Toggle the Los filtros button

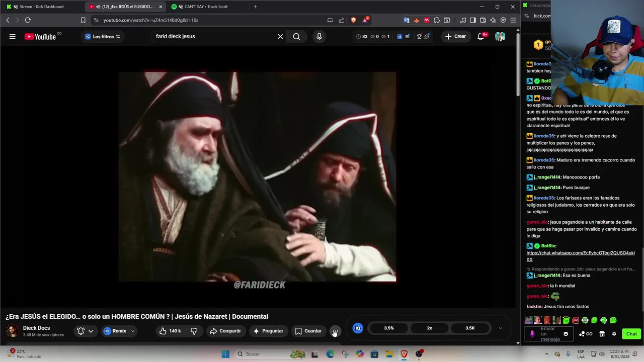pos(103,36)
